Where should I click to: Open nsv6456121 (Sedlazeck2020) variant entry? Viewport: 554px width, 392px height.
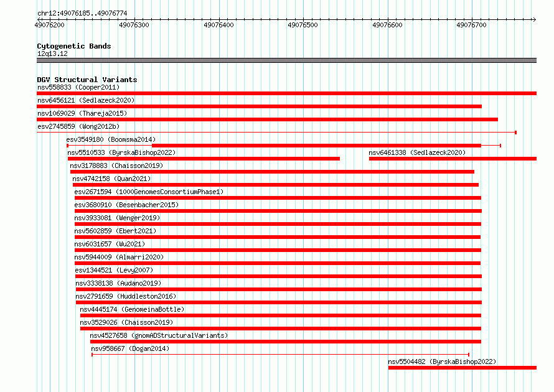coord(86,100)
